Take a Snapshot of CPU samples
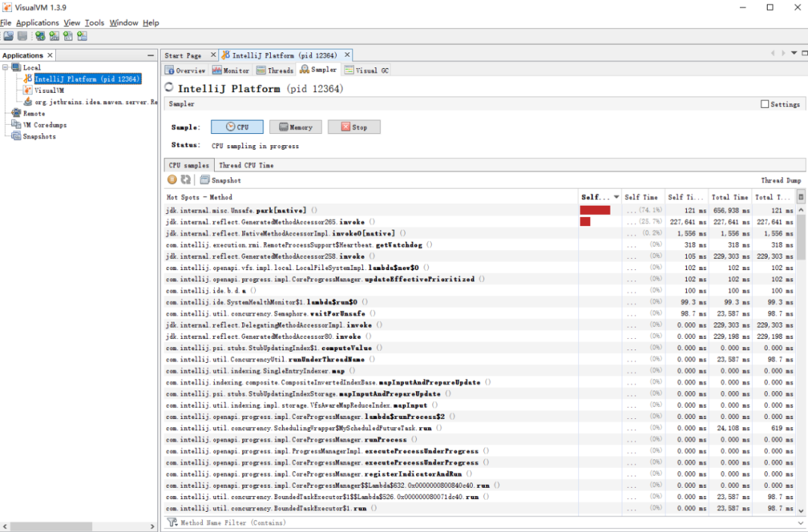The image size is (808, 532). pyautogui.click(x=221, y=180)
